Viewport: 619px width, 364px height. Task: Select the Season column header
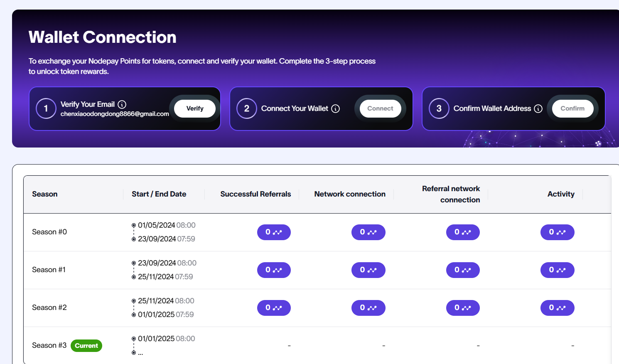coord(45,194)
